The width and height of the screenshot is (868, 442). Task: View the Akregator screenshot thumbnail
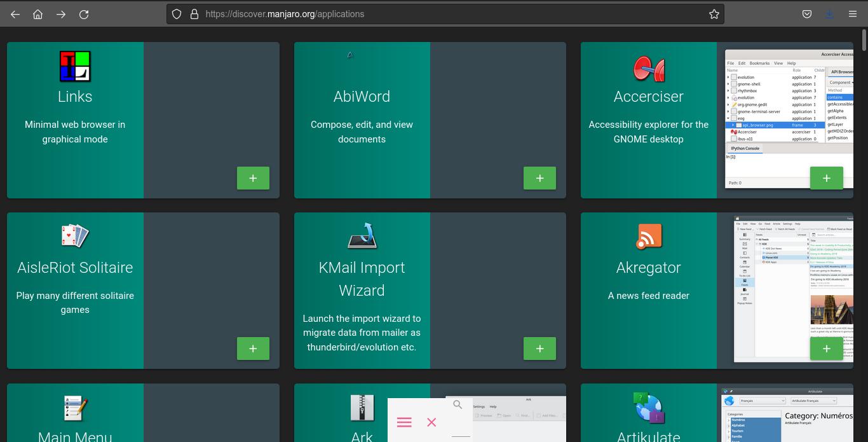pyautogui.click(x=794, y=291)
